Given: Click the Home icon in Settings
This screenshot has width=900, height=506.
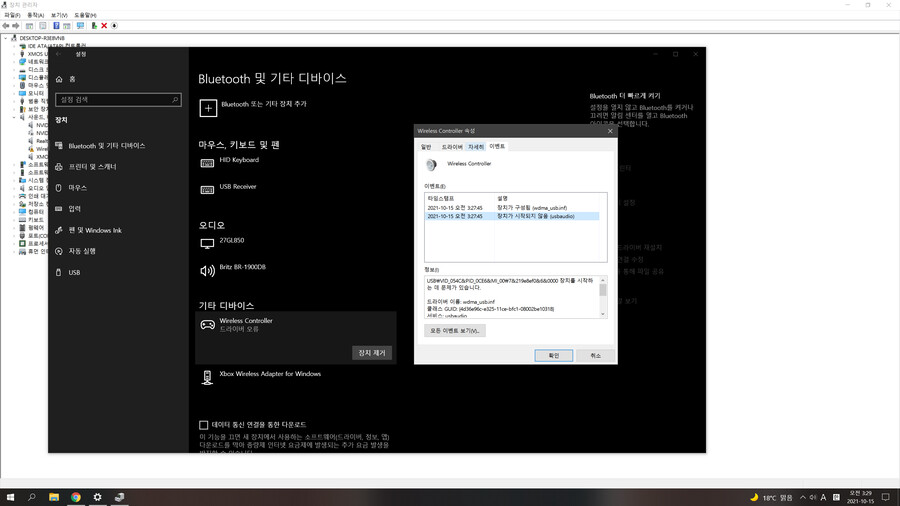Looking at the screenshot, I should pos(59,79).
